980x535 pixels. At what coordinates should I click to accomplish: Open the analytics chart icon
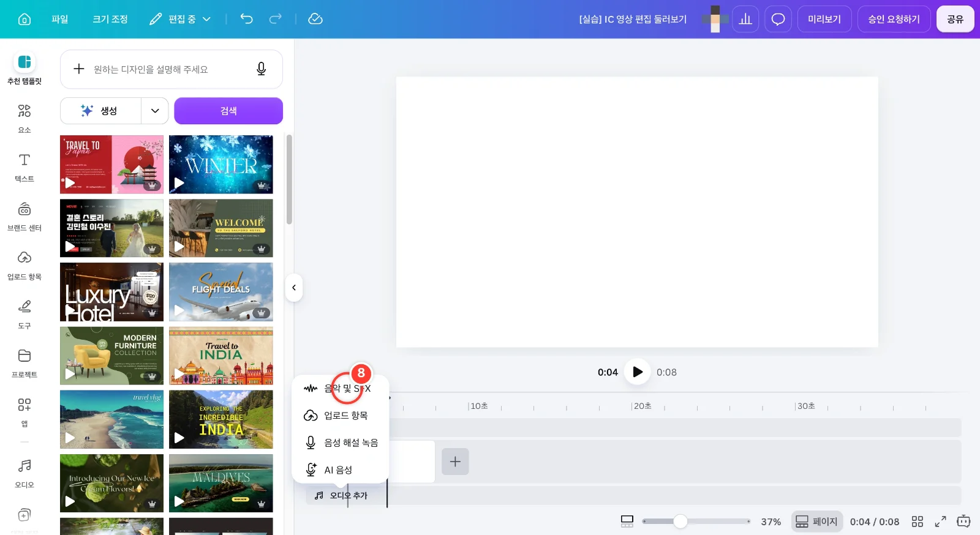745,19
